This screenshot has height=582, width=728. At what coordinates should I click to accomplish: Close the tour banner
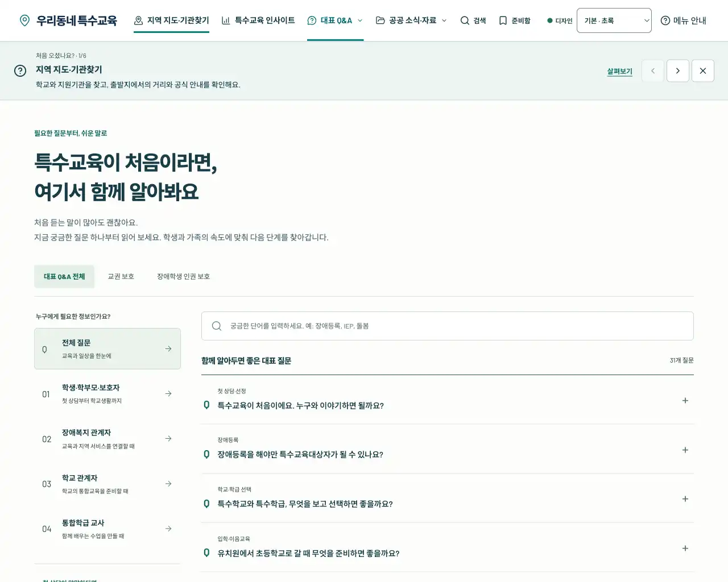(703, 71)
